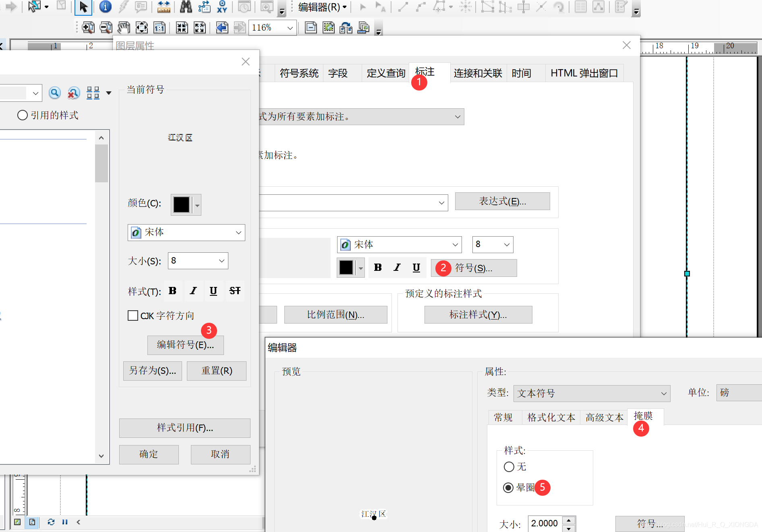Click the 标注样式(Y)... button

pyautogui.click(x=478, y=315)
